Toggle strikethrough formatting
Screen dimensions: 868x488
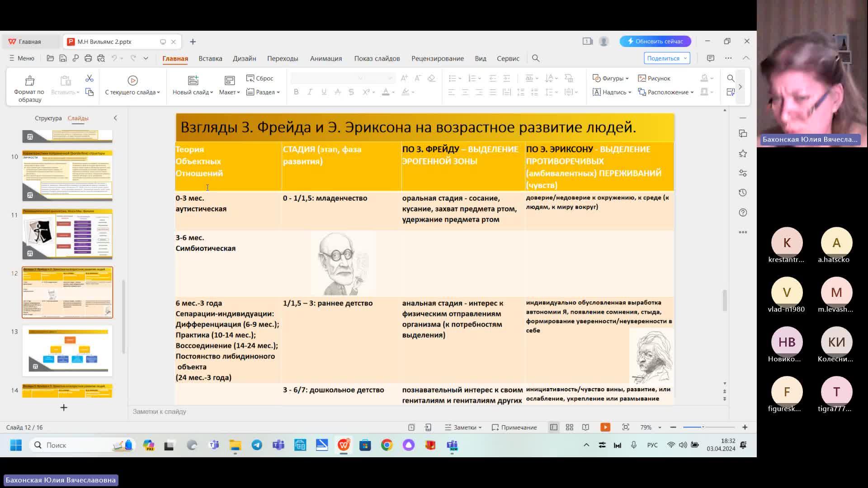tap(338, 92)
